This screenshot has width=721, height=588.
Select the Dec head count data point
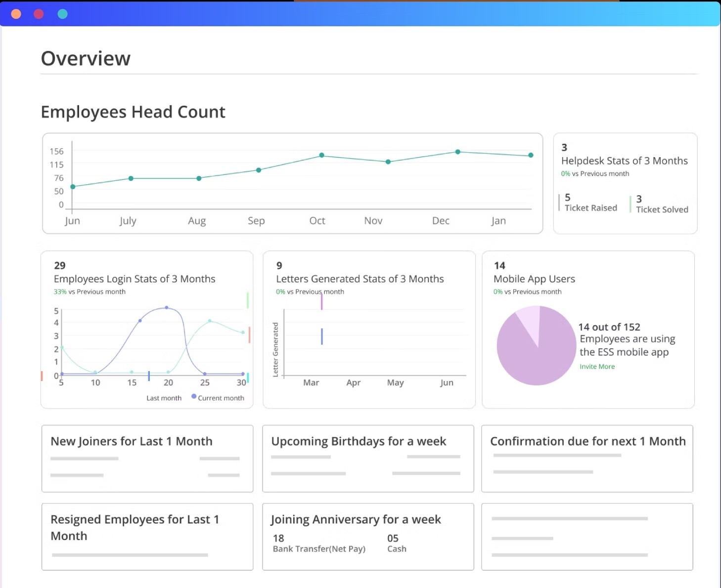(x=457, y=152)
